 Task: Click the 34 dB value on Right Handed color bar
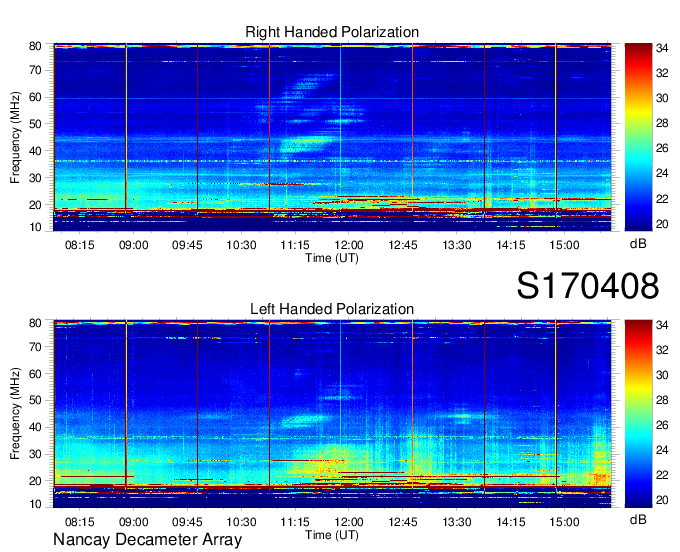pos(662,48)
